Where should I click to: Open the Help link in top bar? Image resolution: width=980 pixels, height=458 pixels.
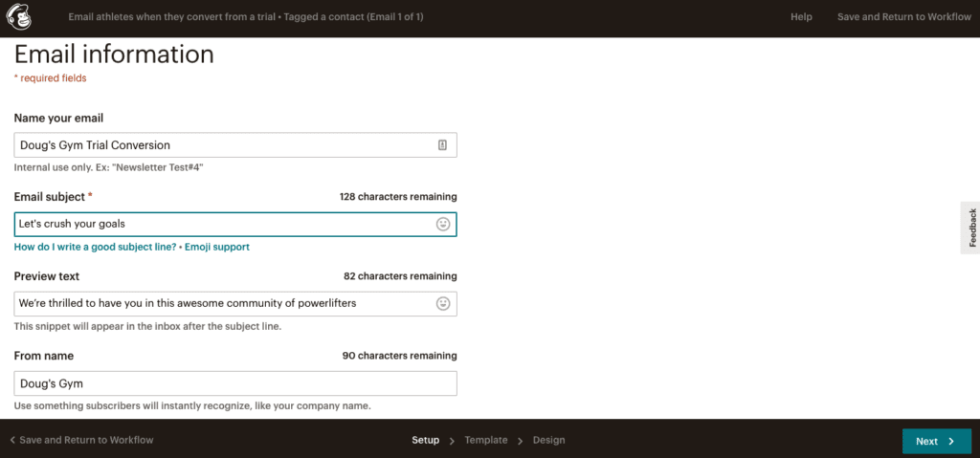(x=801, y=17)
